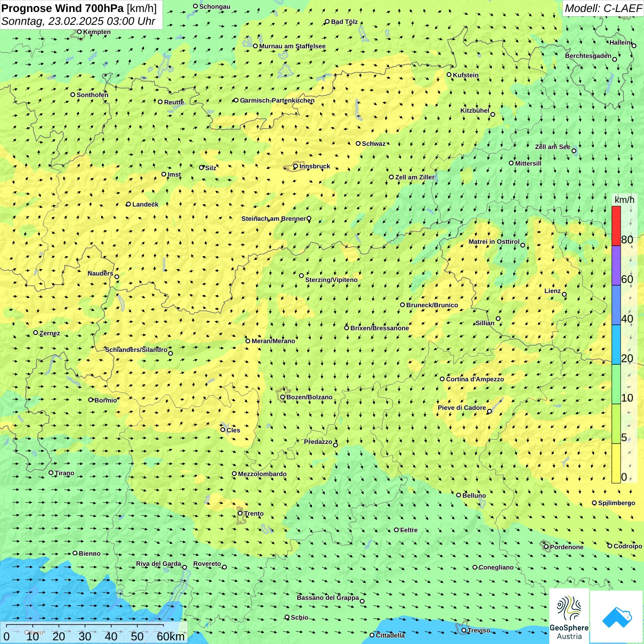Click the Predazzo location marker circle
The image size is (644, 644).
335,445
